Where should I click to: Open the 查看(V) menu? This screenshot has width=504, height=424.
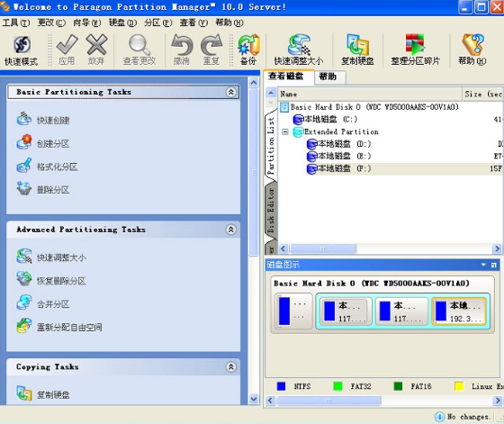193,23
